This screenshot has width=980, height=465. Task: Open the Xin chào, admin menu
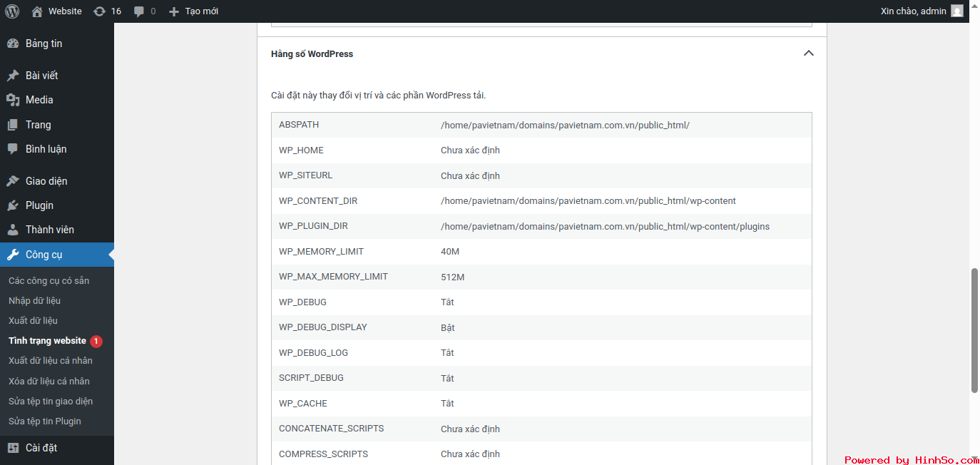point(913,11)
